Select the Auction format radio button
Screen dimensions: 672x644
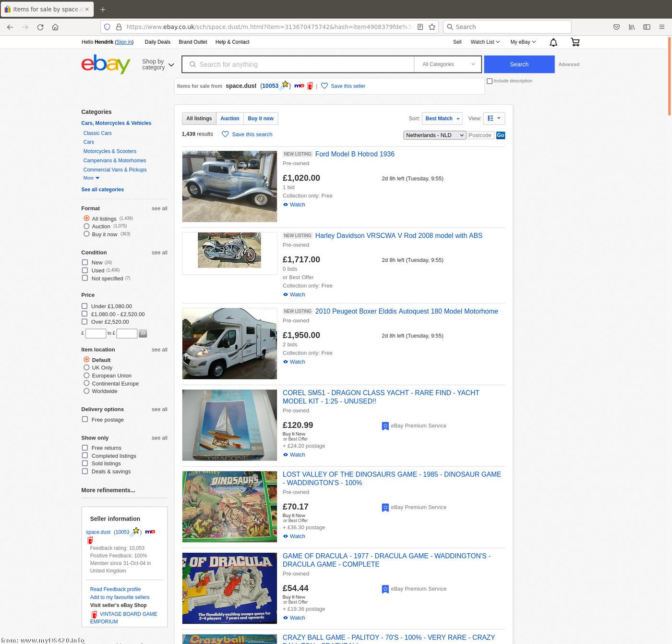click(x=86, y=226)
